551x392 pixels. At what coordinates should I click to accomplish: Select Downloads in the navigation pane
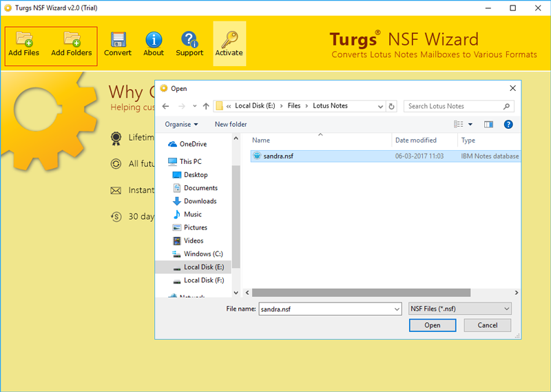click(200, 201)
